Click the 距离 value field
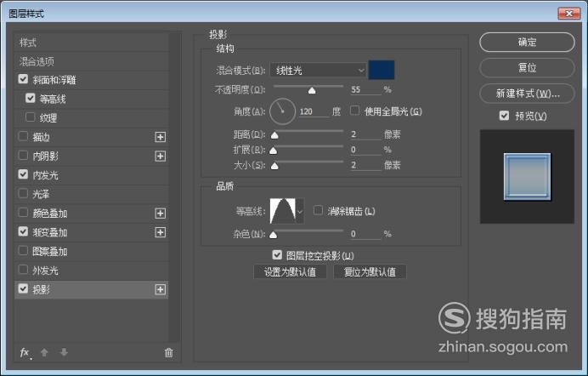This screenshot has height=376, width=588. [x=365, y=134]
